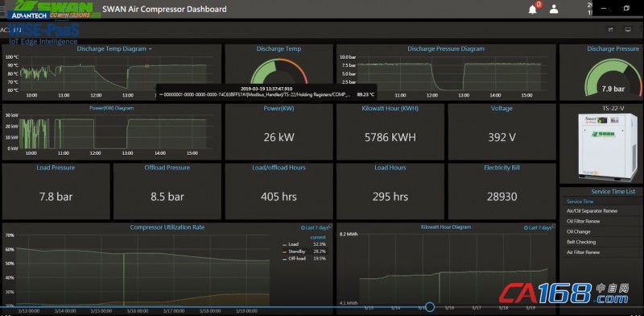Click the Discharge Pressure gauge
644x316 pixels.
click(x=613, y=78)
